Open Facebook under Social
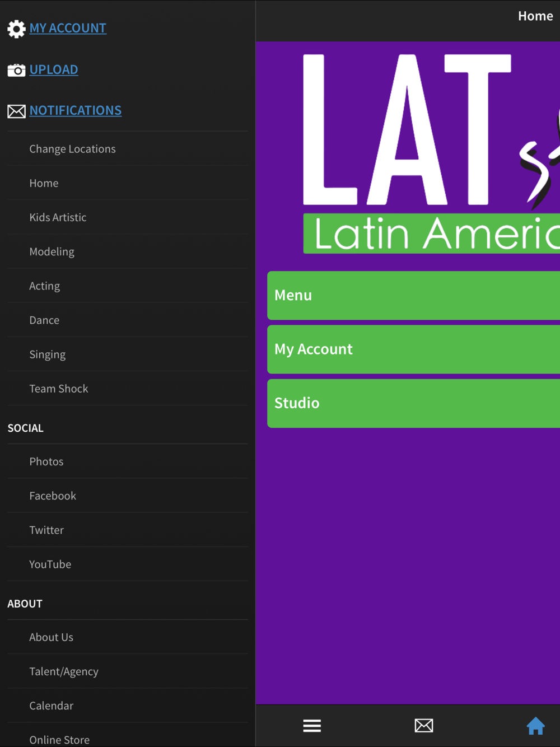This screenshot has height=747, width=560. (128, 496)
